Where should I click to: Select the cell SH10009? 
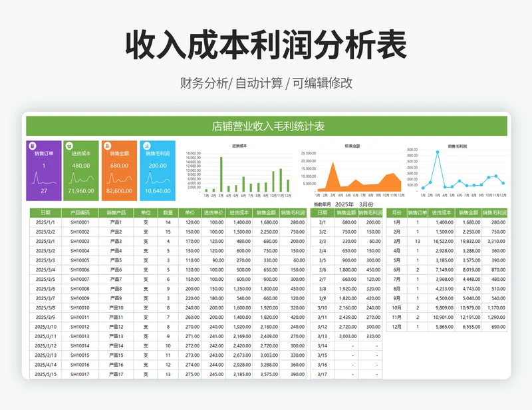80,299
